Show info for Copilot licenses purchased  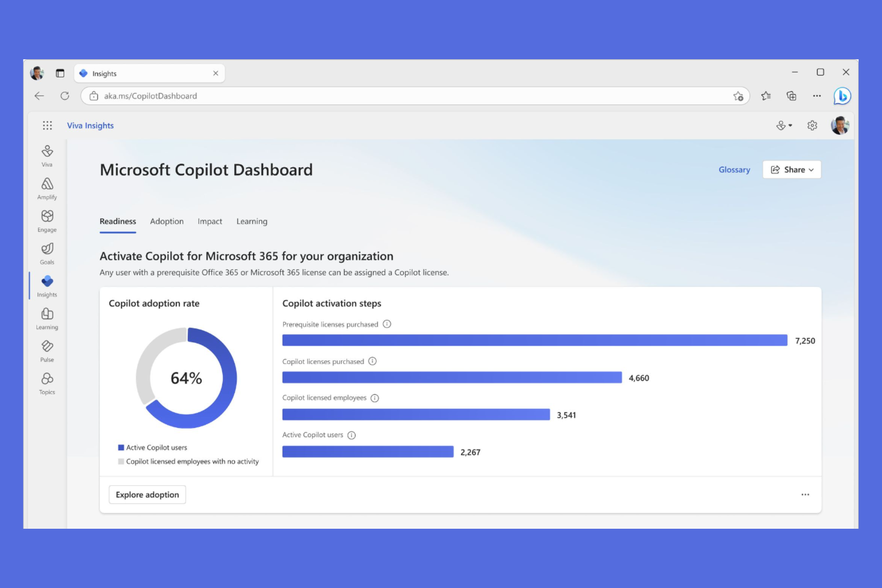[373, 361]
